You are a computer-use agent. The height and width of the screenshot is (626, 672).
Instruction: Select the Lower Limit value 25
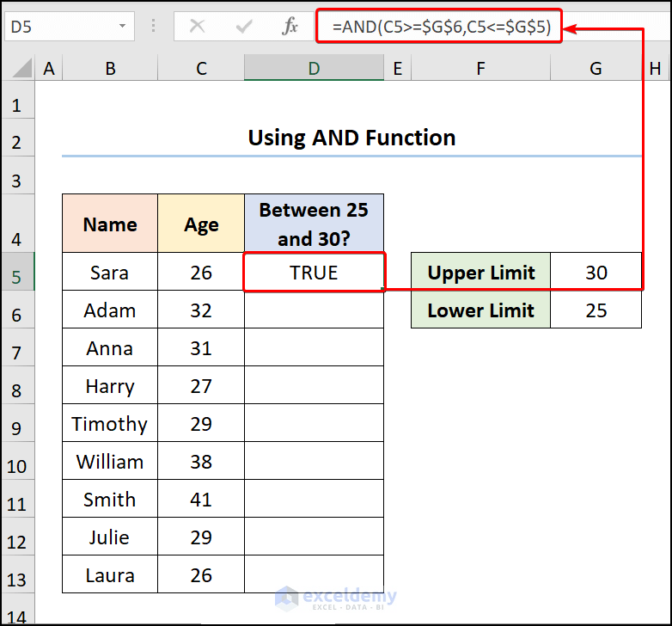pos(596,310)
